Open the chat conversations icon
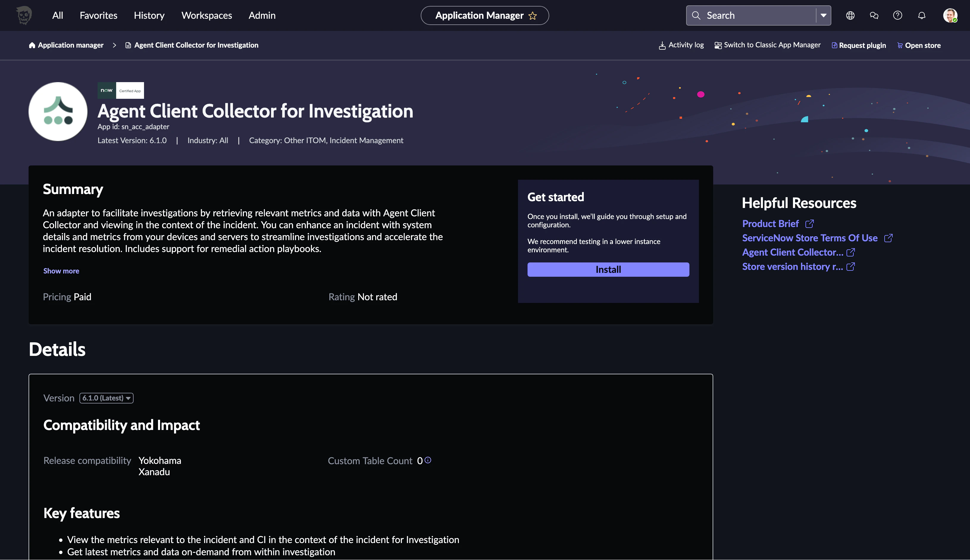The height and width of the screenshot is (560, 970). [874, 15]
